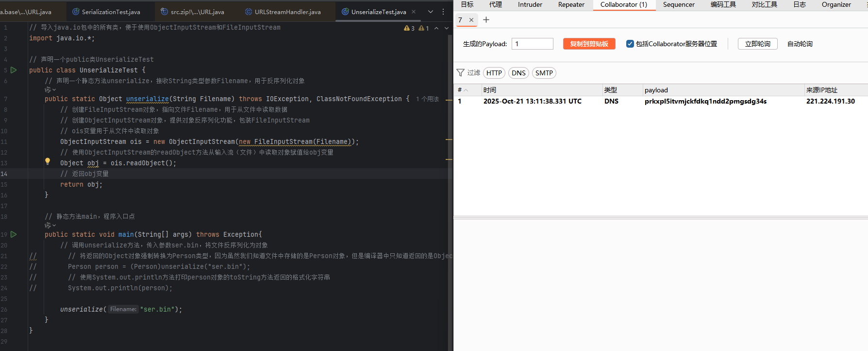Expand the inlay dropdown above unserialize method

(x=50, y=90)
